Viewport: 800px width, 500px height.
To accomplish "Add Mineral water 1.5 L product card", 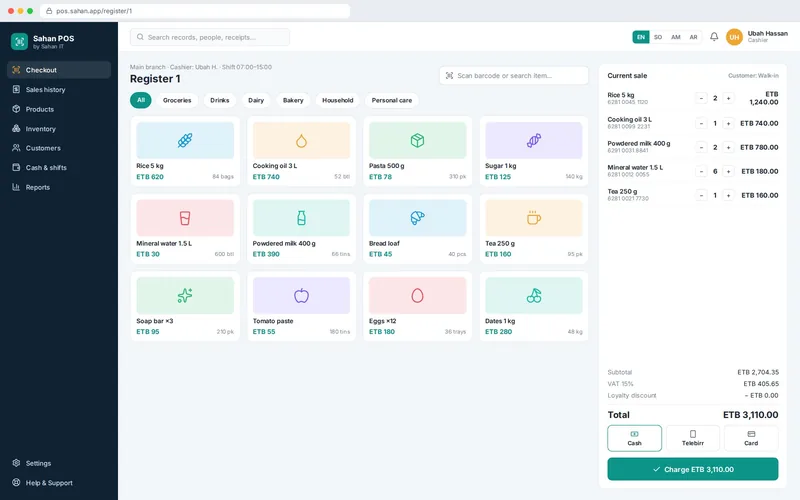I will (x=185, y=229).
